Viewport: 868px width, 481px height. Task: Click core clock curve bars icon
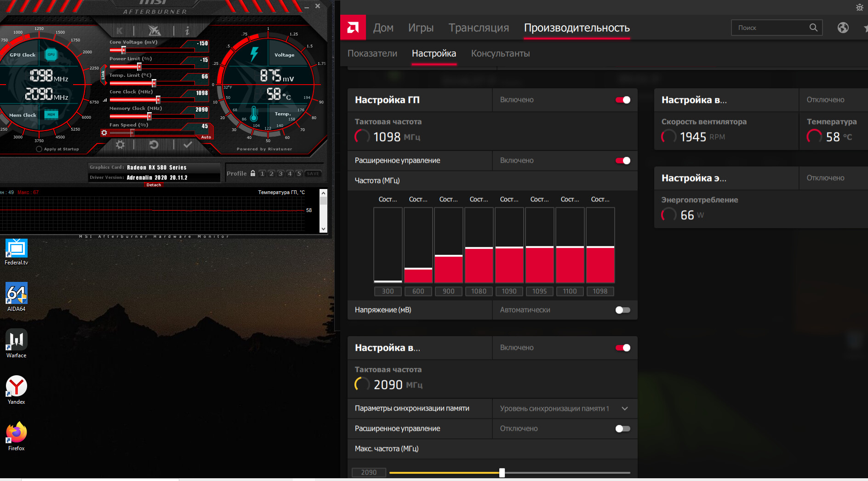pyautogui.click(x=105, y=100)
